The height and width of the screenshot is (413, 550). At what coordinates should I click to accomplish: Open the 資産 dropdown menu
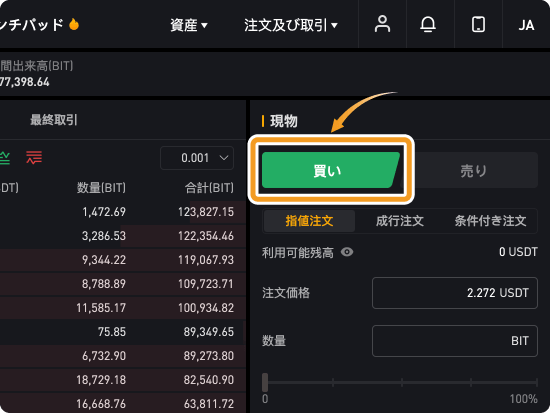(189, 25)
